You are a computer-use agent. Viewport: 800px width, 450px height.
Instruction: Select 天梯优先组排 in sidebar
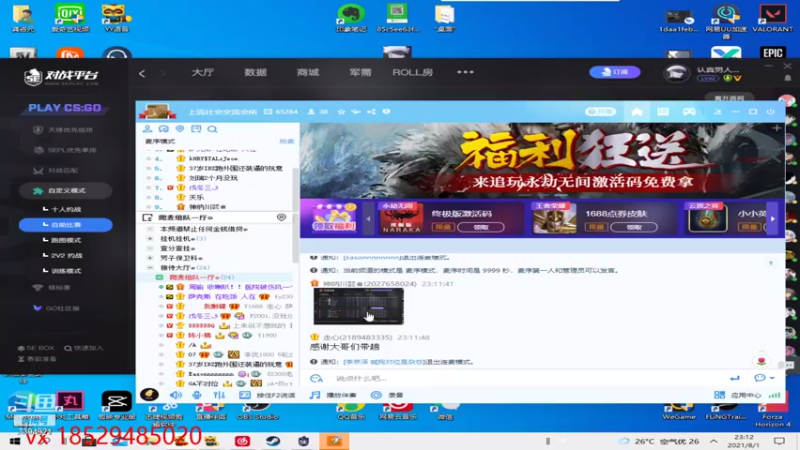click(64, 130)
